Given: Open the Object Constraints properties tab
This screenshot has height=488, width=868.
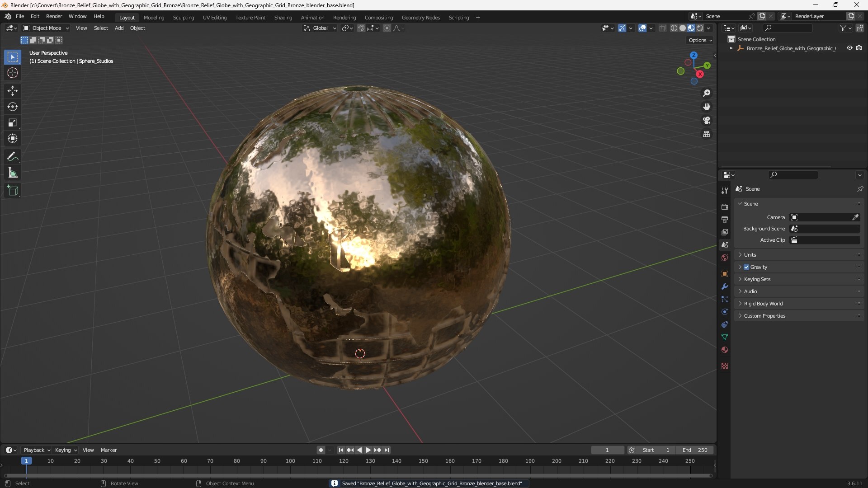Looking at the screenshot, I should (725, 324).
